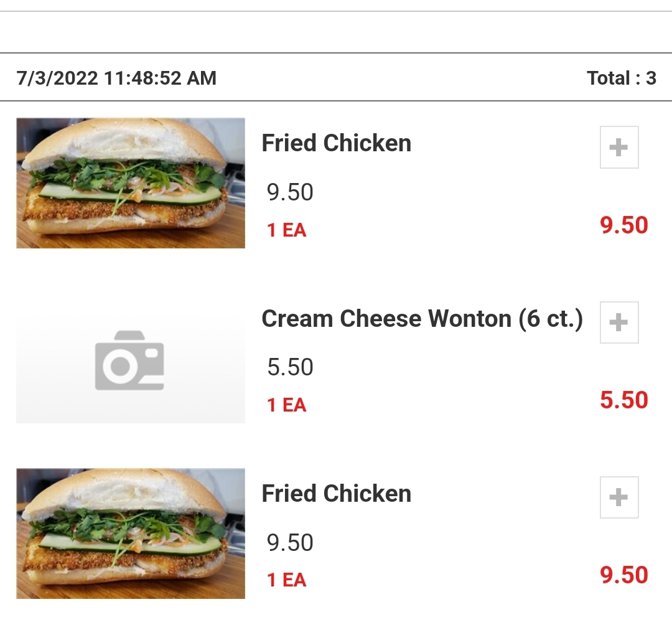Screen dimensions: 672x635
Task: Tap the 1 EA quantity under Cream Cheese Wonton
Action: (286, 405)
